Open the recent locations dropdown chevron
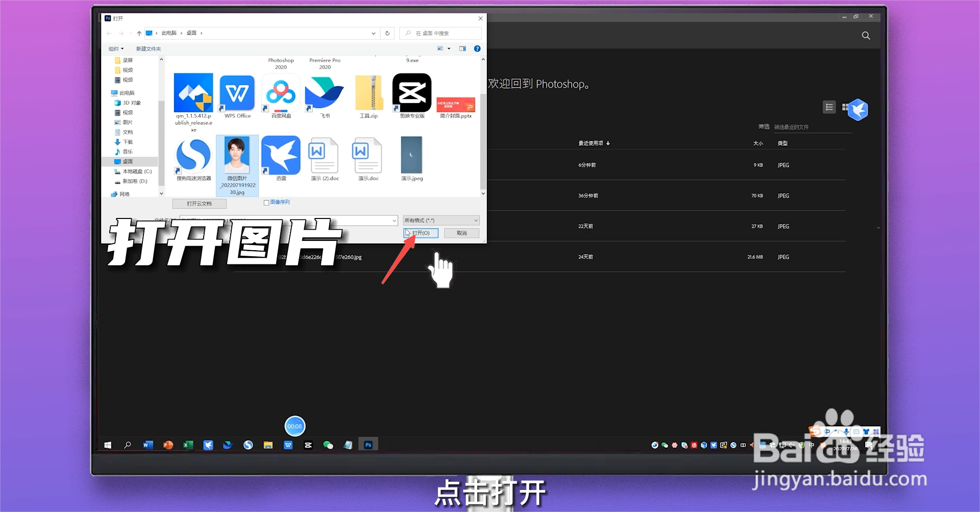 tap(131, 33)
